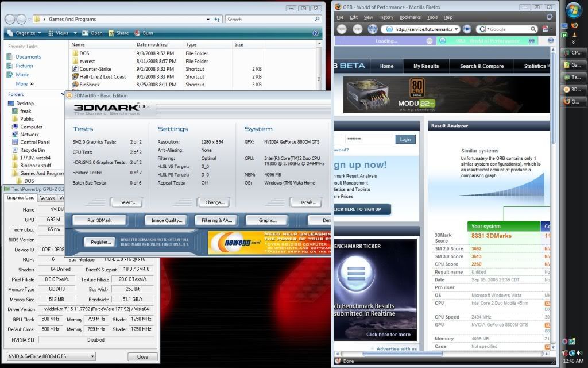Open the Firefox Bookmarks menu
Viewport: 588px width, 368px height.
pyautogui.click(x=410, y=17)
